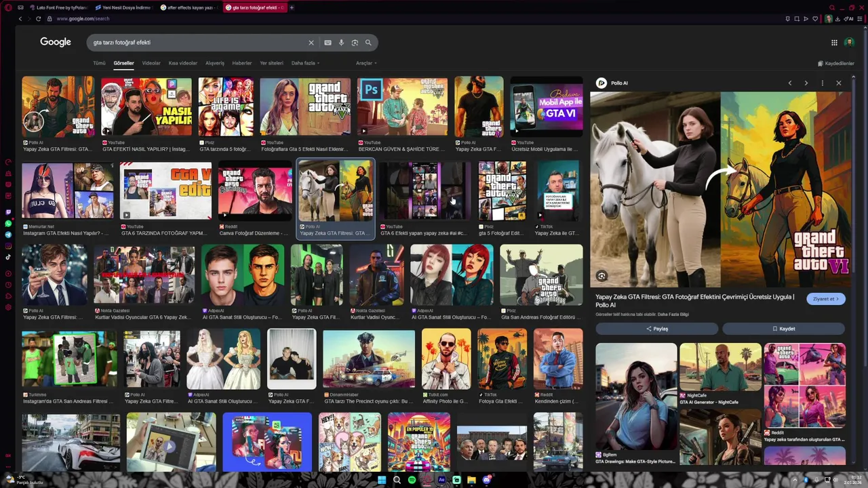Screen dimensions: 868x488
Task: Pin the current tab icon
Action: click(x=787, y=19)
